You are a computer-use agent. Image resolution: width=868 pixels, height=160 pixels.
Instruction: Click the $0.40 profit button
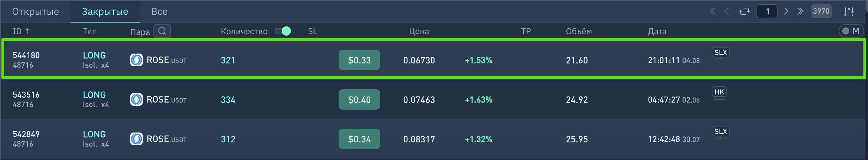(x=359, y=99)
